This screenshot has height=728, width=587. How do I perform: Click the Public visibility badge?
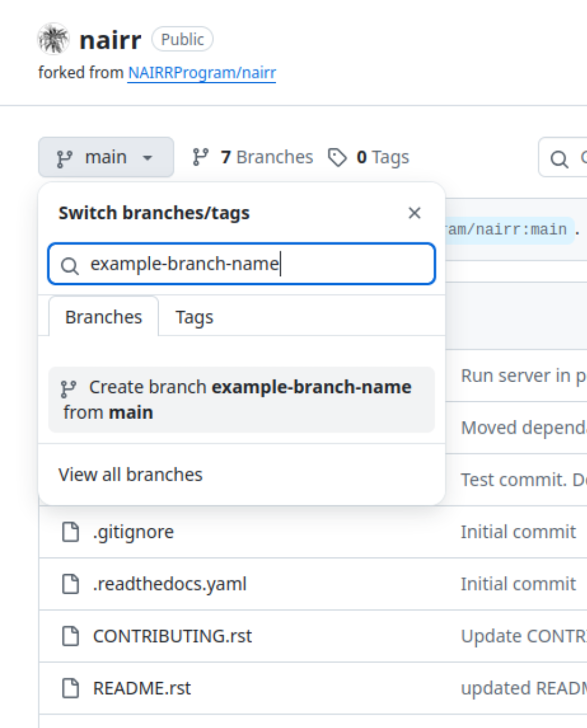point(183,39)
